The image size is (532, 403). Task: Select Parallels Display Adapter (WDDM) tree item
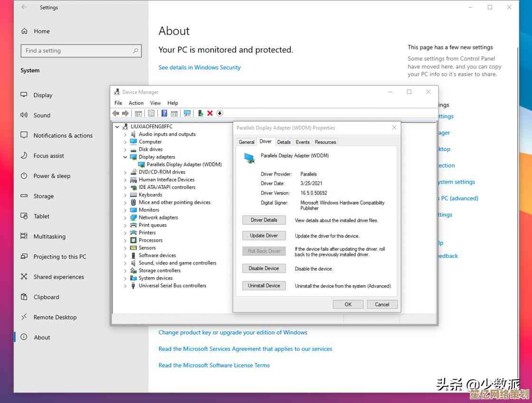184,164
